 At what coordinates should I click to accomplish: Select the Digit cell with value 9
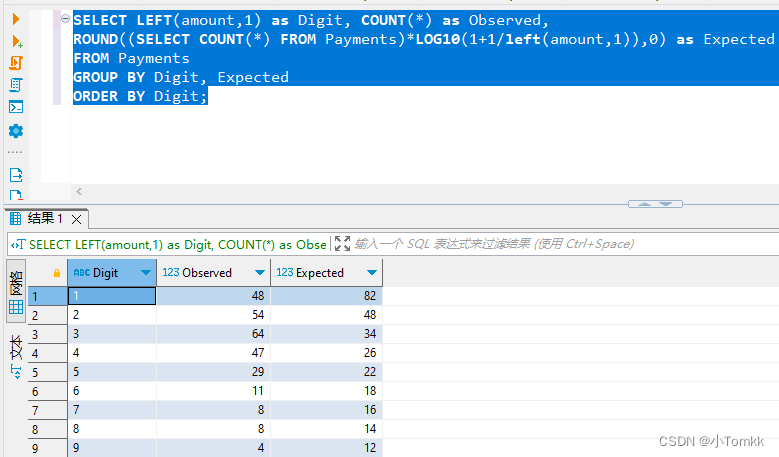coord(112,448)
